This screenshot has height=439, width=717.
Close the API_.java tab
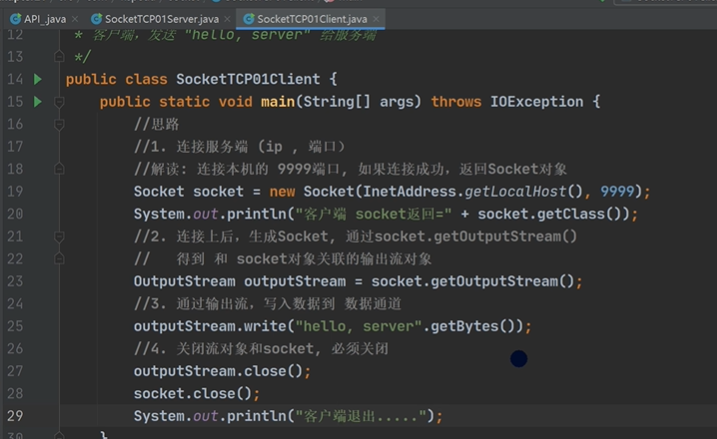(x=75, y=19)
